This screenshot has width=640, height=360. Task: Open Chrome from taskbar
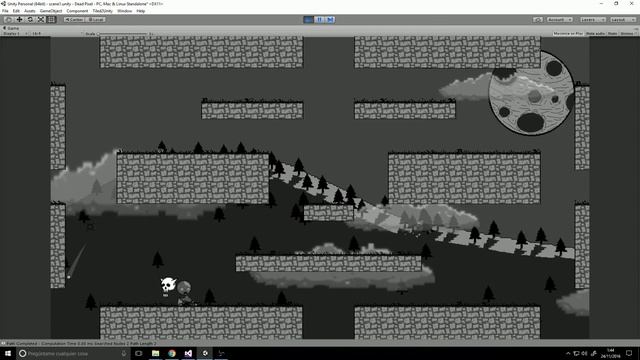(x=172, y=353)
